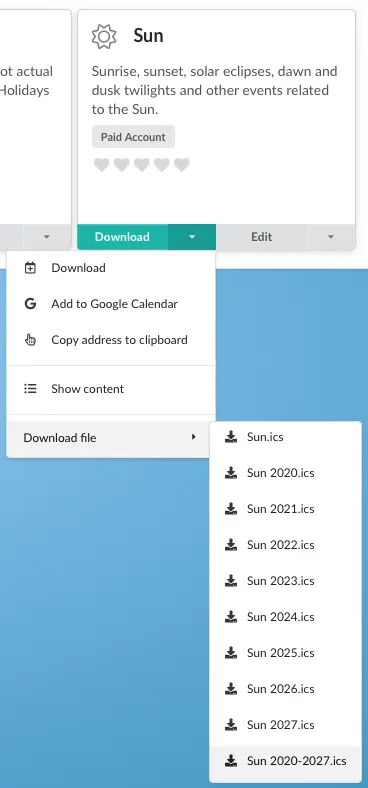Choose Download in the dropdown menu

(x=111, y=268)
